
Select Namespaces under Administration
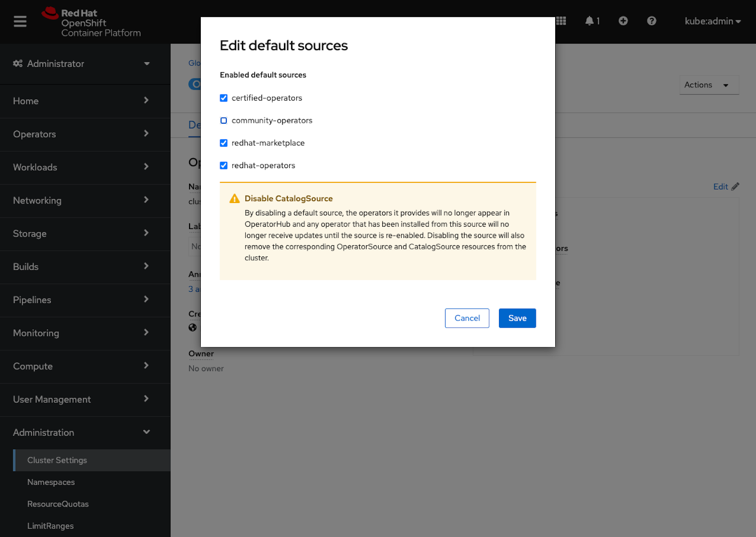[51, 482]
